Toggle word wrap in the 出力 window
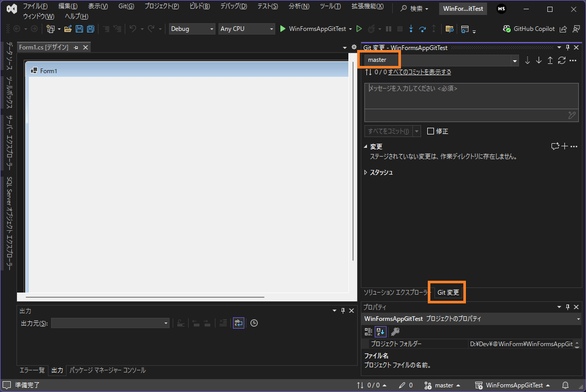The image size is (586, 392). pyautogui.click(x=238, y=323)
